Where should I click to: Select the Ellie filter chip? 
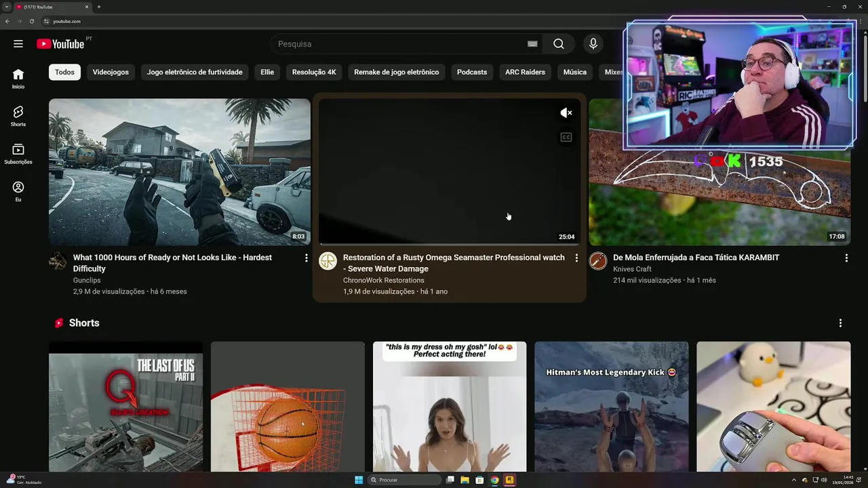pos(267,72)
